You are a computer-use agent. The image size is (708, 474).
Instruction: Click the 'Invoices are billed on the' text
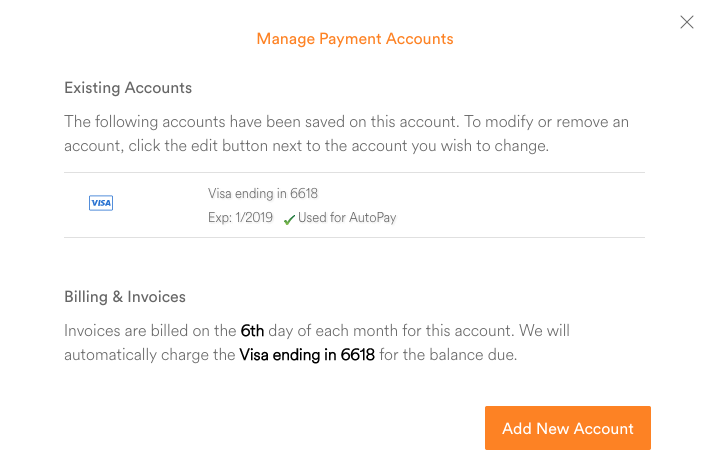[x=150, y=330]
